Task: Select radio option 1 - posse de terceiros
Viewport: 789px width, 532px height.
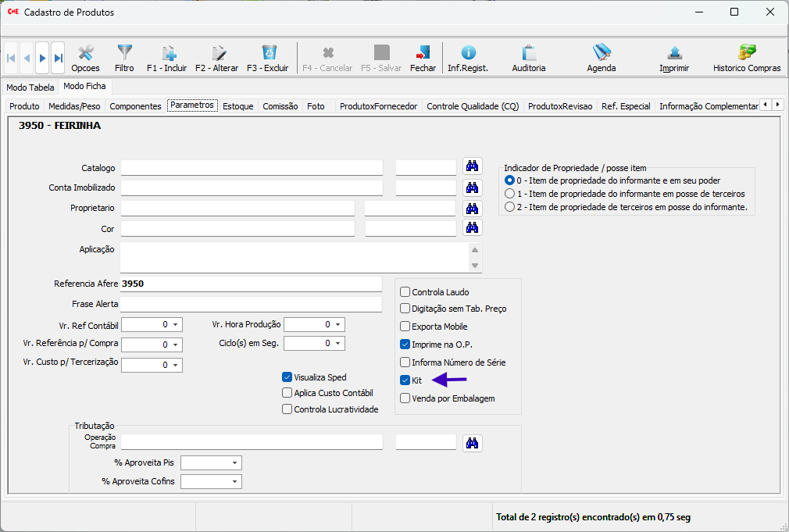Action: 510,194
